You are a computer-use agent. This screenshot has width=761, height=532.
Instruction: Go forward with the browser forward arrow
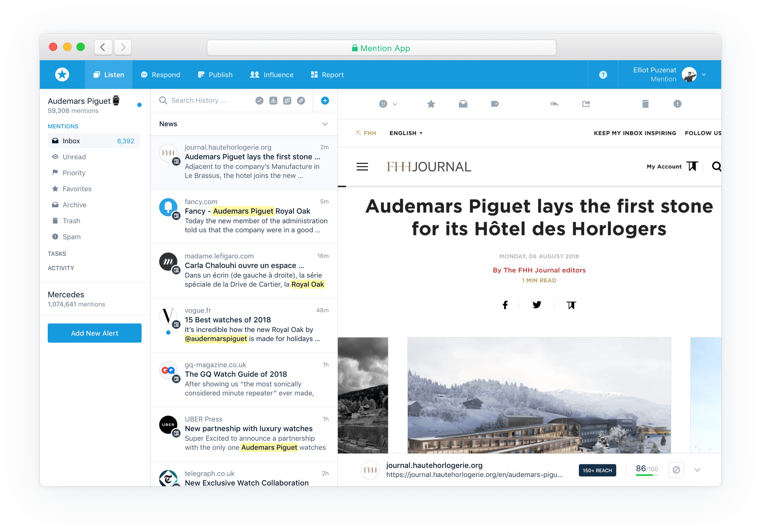123,47
